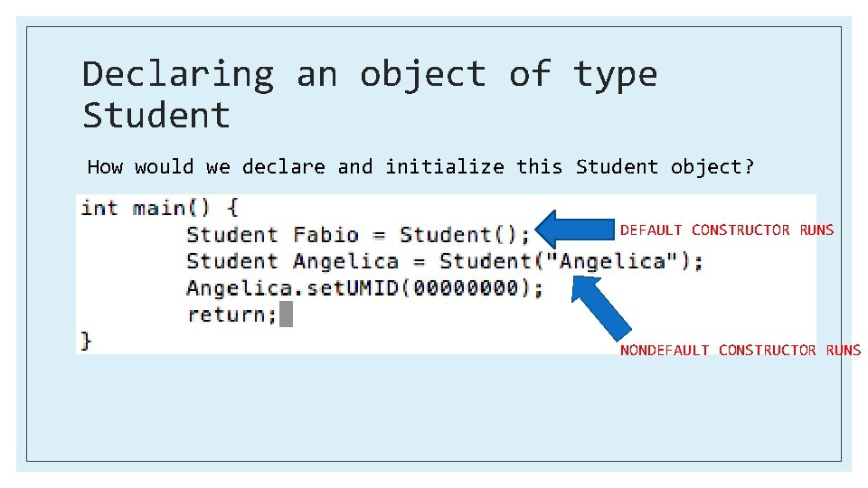Click the closing brace of main

[87, 341]
